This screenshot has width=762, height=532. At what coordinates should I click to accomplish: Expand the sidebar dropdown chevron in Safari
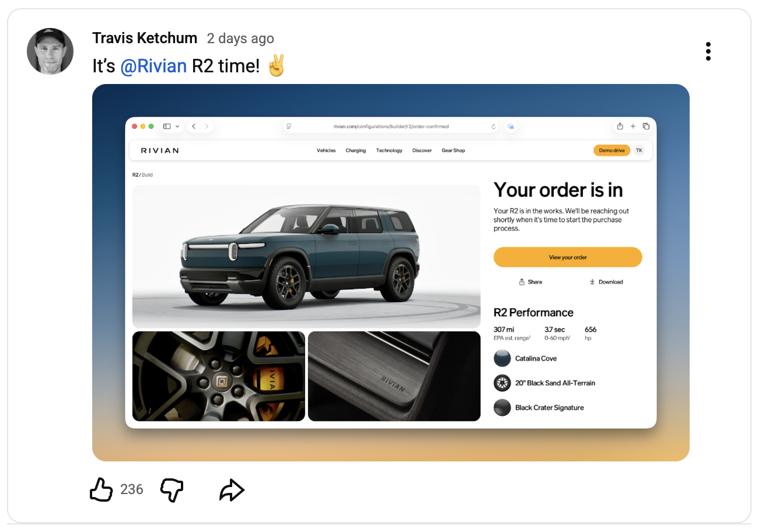point(177,126)
